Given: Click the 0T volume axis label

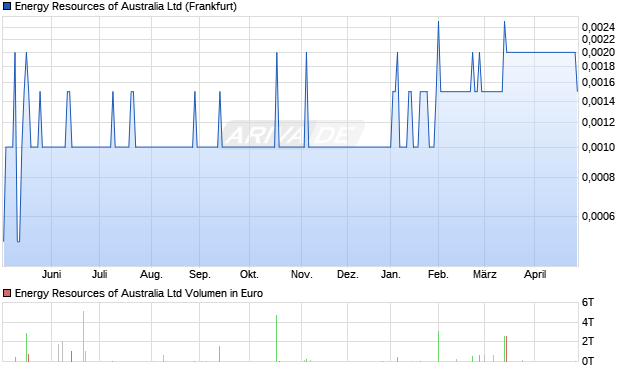Looking at the screenshot, I should (588, 361).
